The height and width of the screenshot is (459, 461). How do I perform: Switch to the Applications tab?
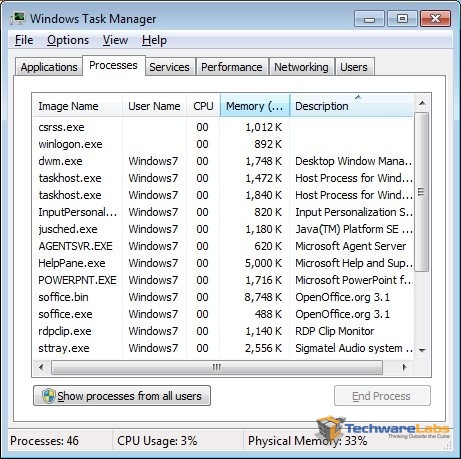coord(49,67)
